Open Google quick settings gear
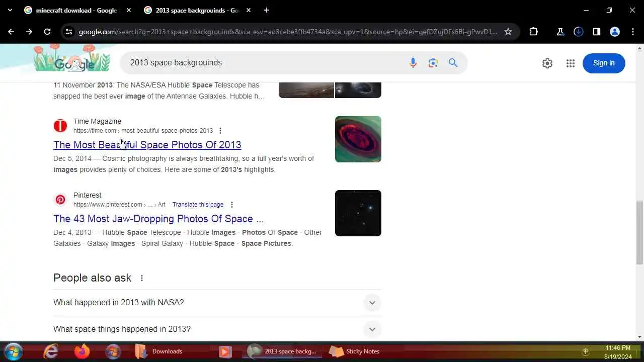 pos(547,63)
